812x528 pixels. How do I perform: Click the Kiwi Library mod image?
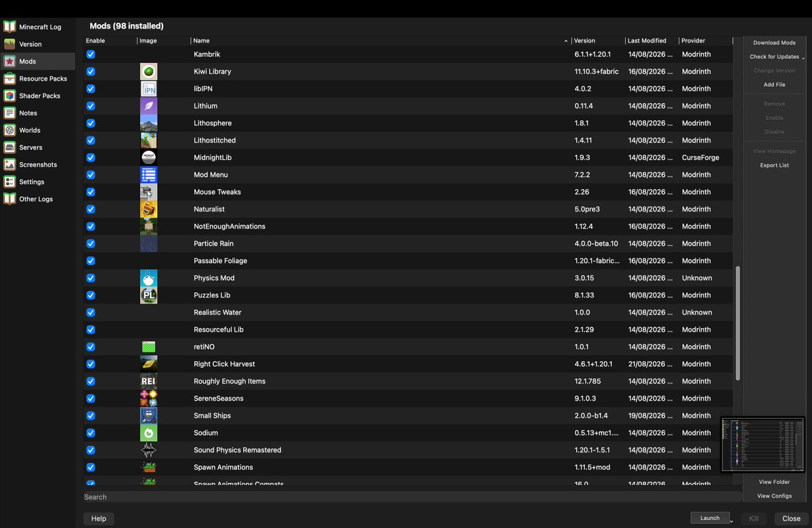(148, 71)
